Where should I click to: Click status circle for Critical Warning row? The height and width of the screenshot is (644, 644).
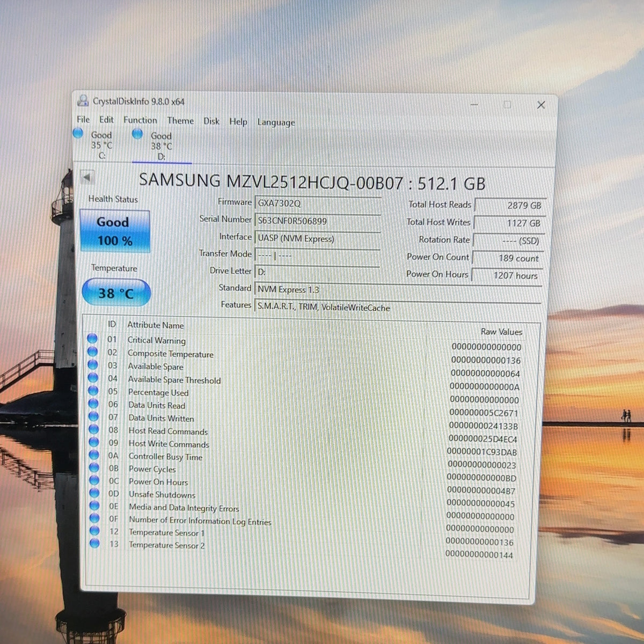tap(92, 338)
